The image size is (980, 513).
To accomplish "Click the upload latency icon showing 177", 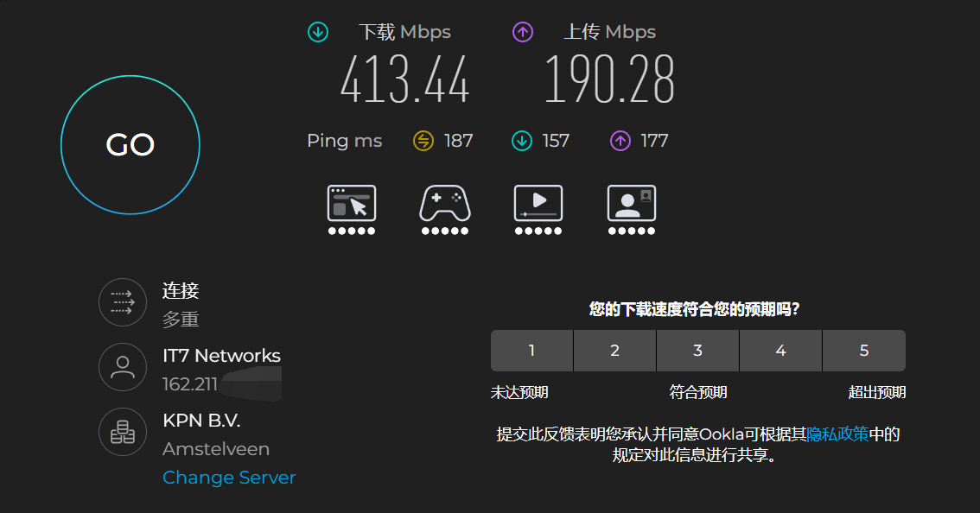I will click(x=620, y=141).
